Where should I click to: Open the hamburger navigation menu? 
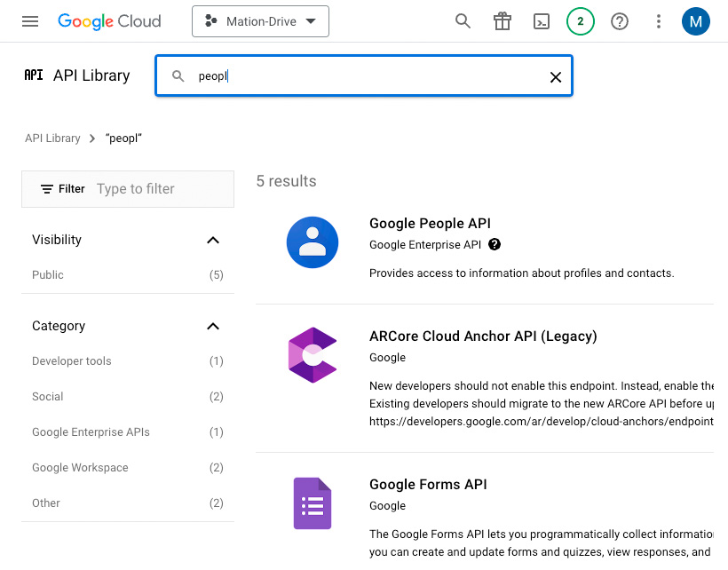(30, 21)
